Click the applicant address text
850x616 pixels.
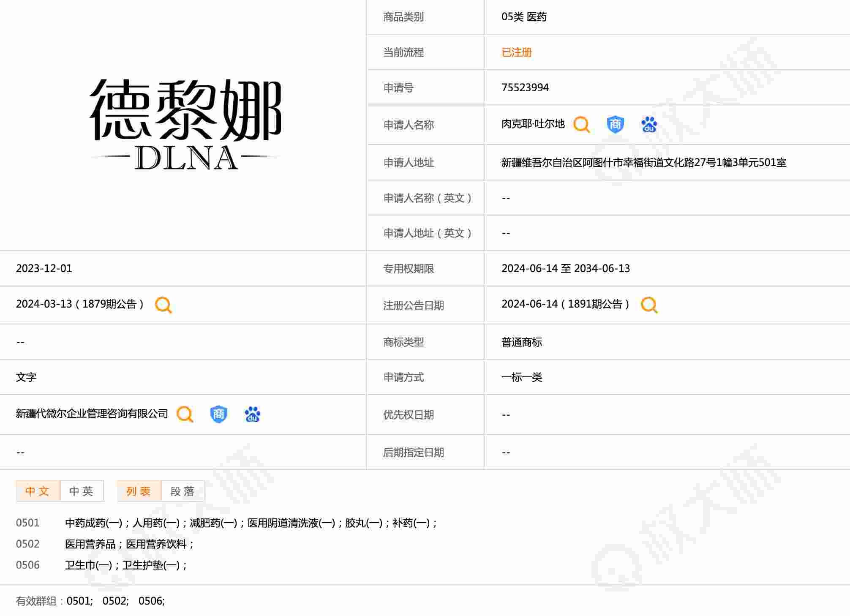pyautogui.click(x=643, y=163)
